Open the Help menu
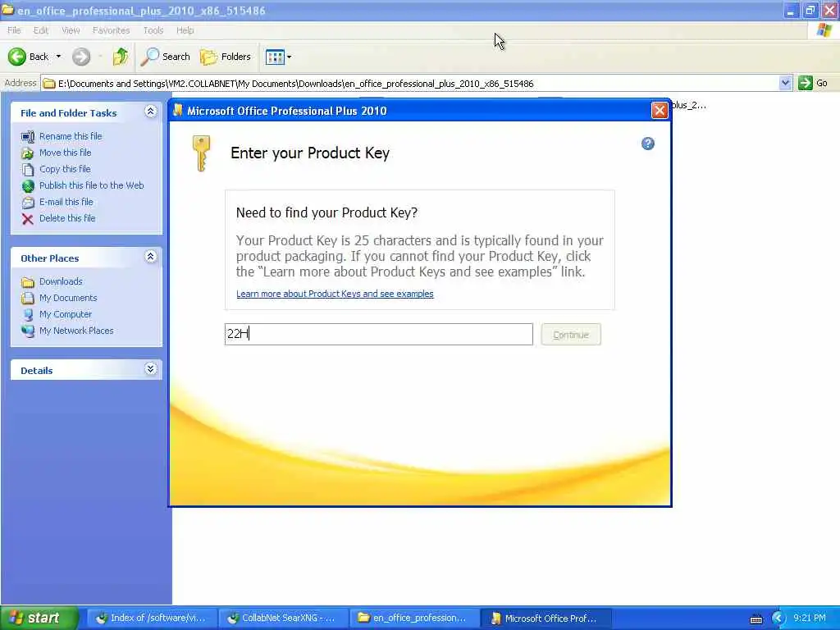 click(185, 30)
